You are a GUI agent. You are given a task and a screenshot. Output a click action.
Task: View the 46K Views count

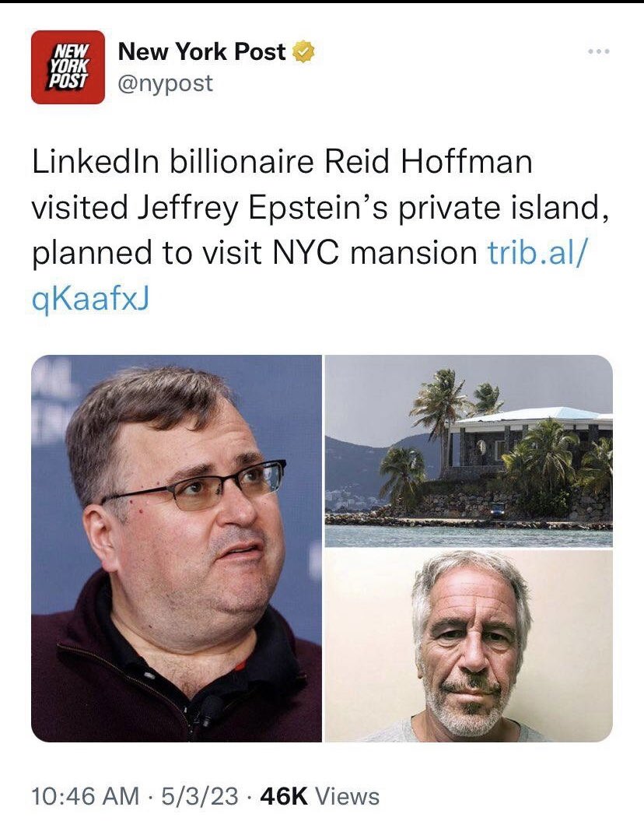click(x=320, y=796)
